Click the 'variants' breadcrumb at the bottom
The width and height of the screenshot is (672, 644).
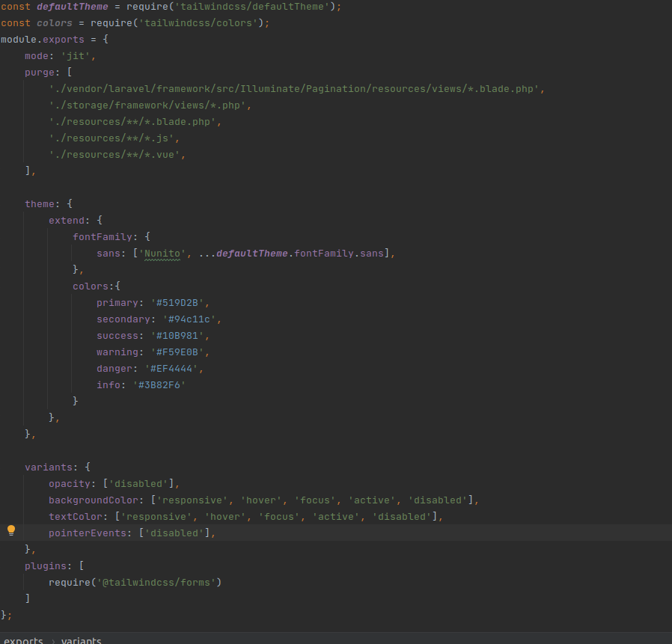pyautogui.click(x=81, y=640)
